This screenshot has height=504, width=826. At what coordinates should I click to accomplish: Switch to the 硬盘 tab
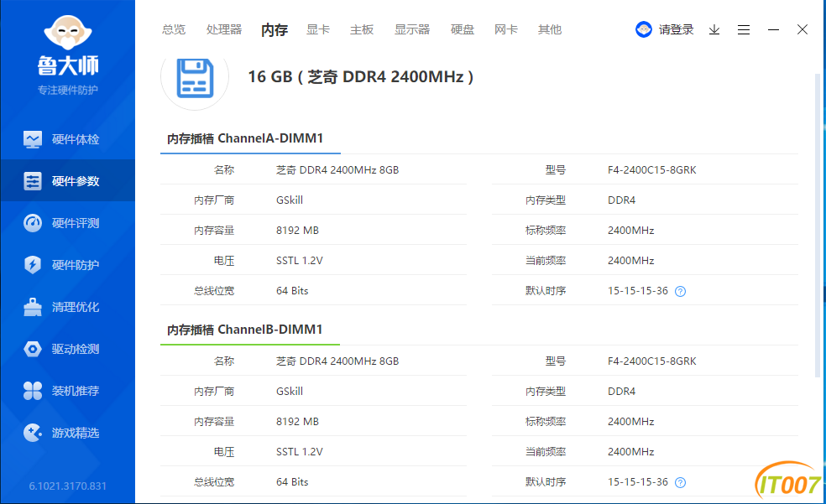click(x=463, y=29)
